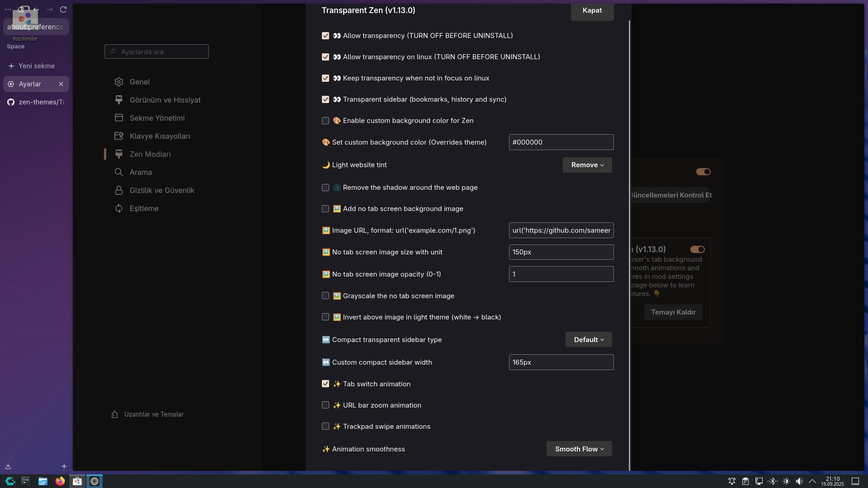
Task: Open the downloads icon in the sidebar
Action: pyautogui.click(x=8, y=466)
